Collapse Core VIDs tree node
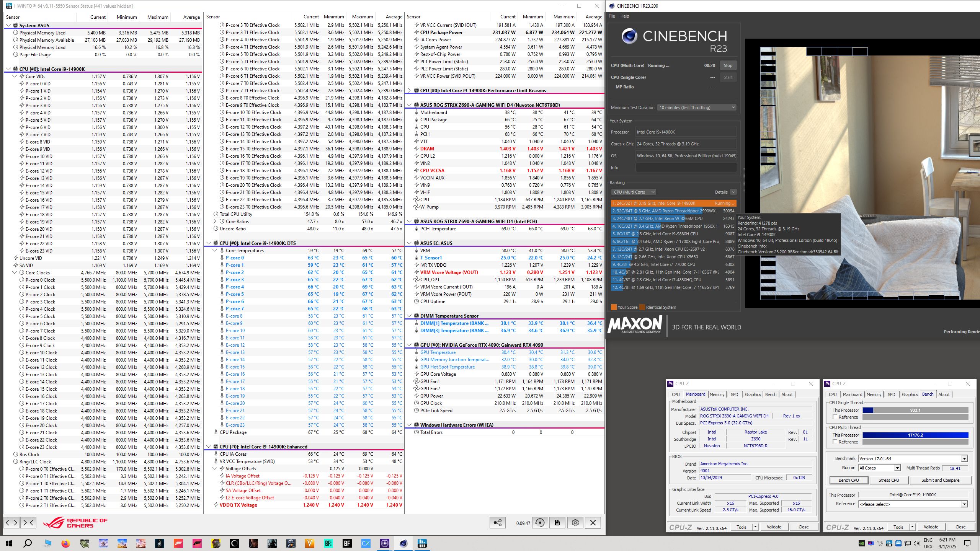The image size is (980, 551). [x=15, y=77]
